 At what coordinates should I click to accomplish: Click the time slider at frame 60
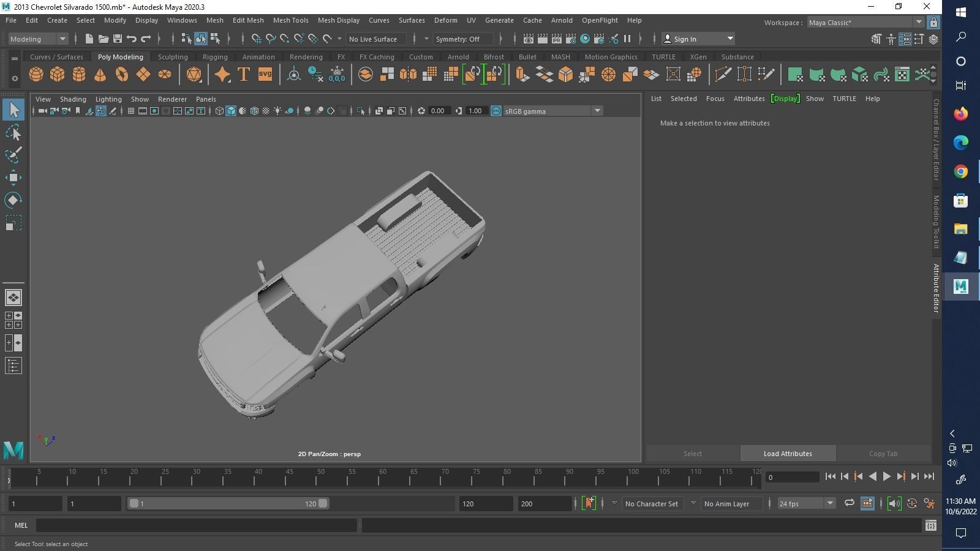[x=383, y=478]
